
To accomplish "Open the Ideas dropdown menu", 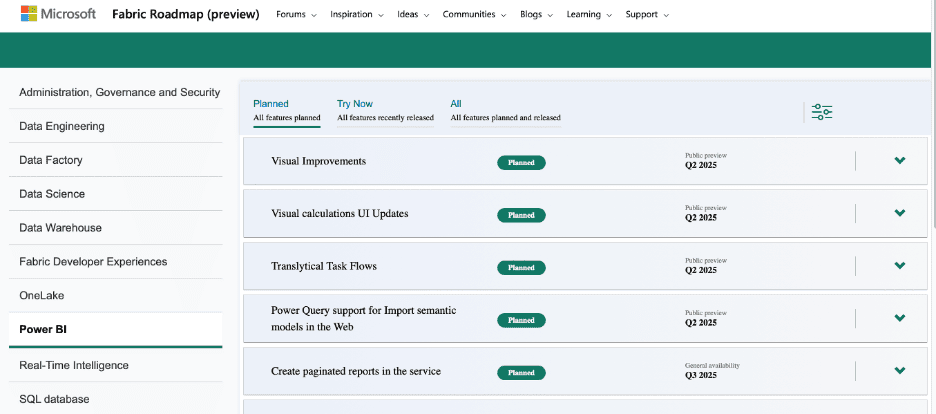I will coord(413,14).
